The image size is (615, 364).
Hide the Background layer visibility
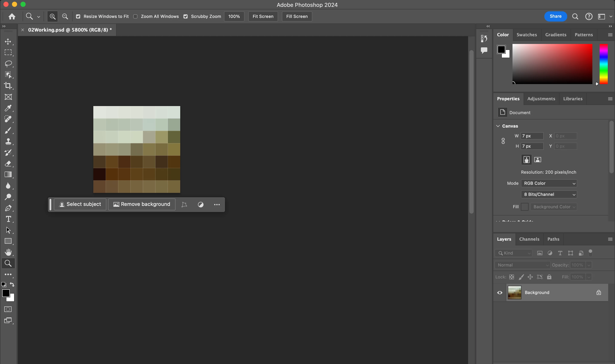pyautogui.click(x=500, y=292)
